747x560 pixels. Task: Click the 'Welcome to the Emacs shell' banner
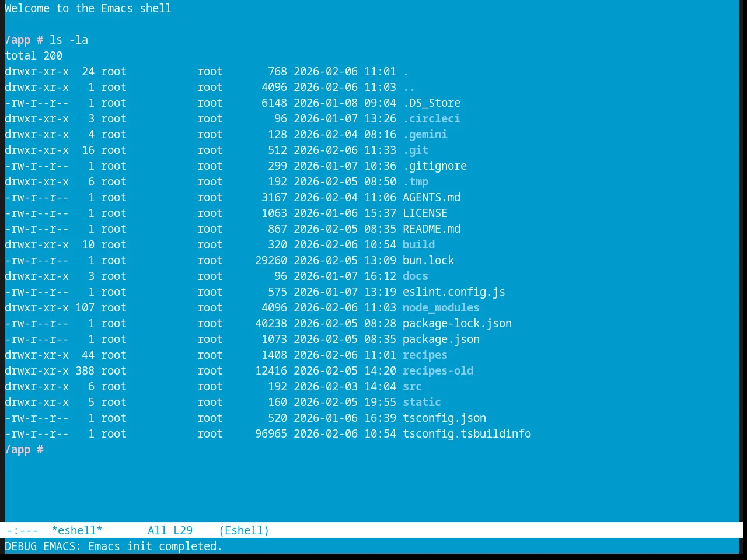coord(88,8)
